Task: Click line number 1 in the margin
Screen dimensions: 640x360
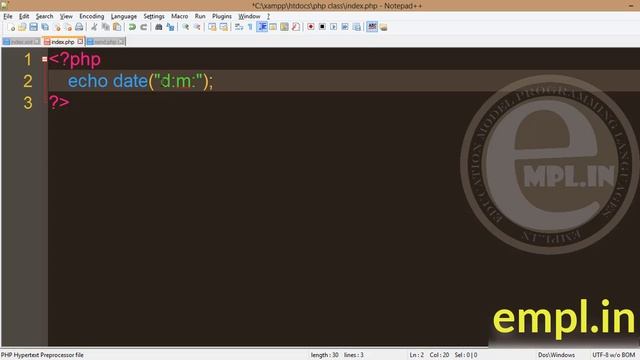Action: (x=28, y=60)
